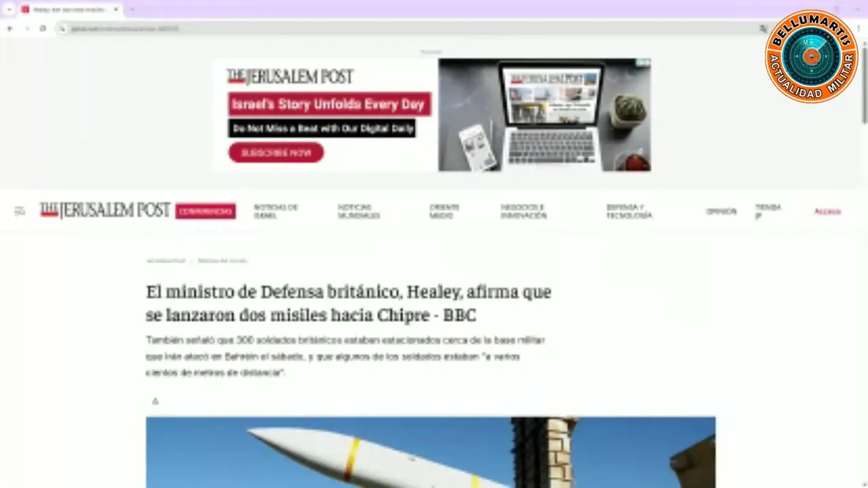This screenshot has width=868, height=488.
Task: Click the zoom magnifier icon in address bar
Action: click(764, 28)
